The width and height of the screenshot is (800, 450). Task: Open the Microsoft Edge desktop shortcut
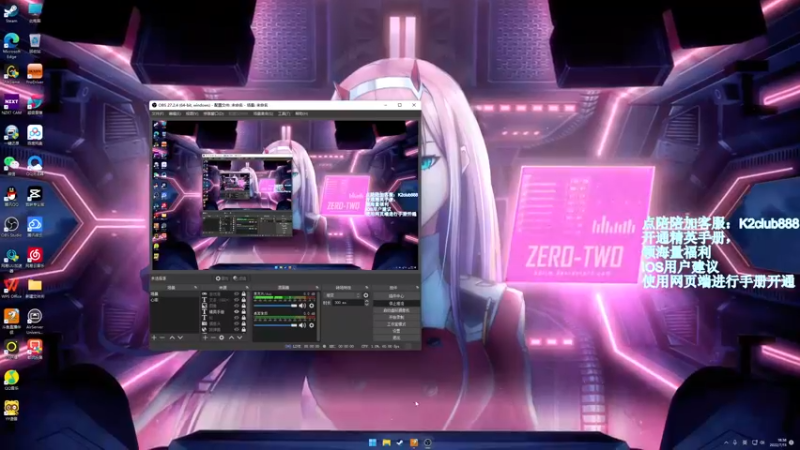(11, 43)
